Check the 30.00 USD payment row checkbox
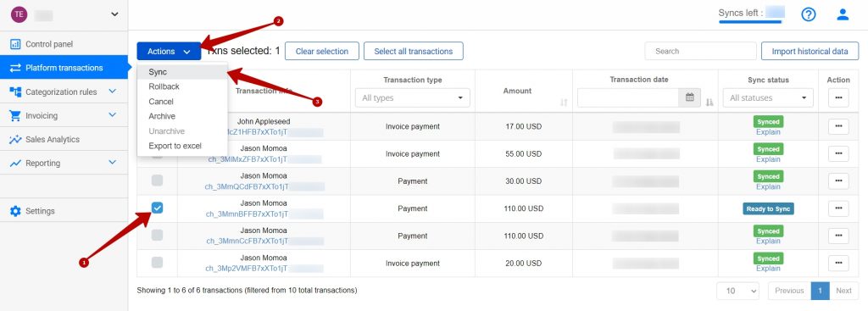The height and width of the screenshot is (311, 868). click(x=157, y=180)
